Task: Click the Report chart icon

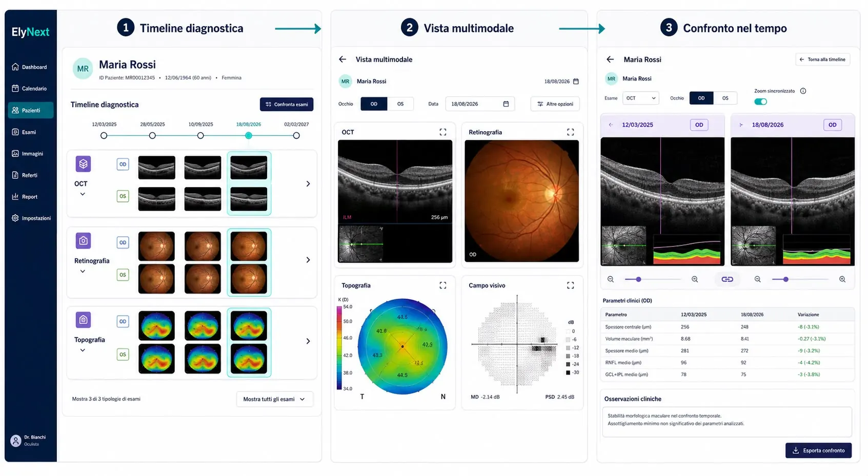Action: coord(15,197)
